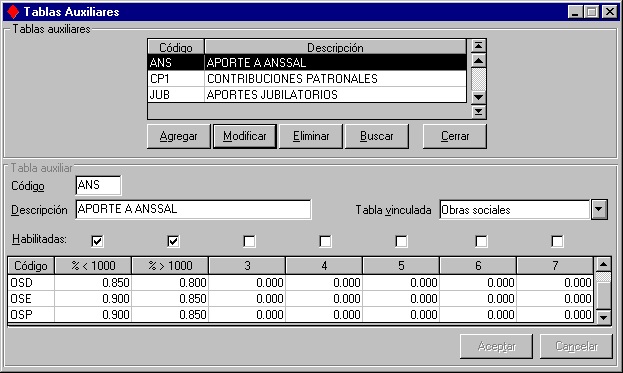
Task: Click the red diamond application icon in the title bar
Action: pos(13,12)
